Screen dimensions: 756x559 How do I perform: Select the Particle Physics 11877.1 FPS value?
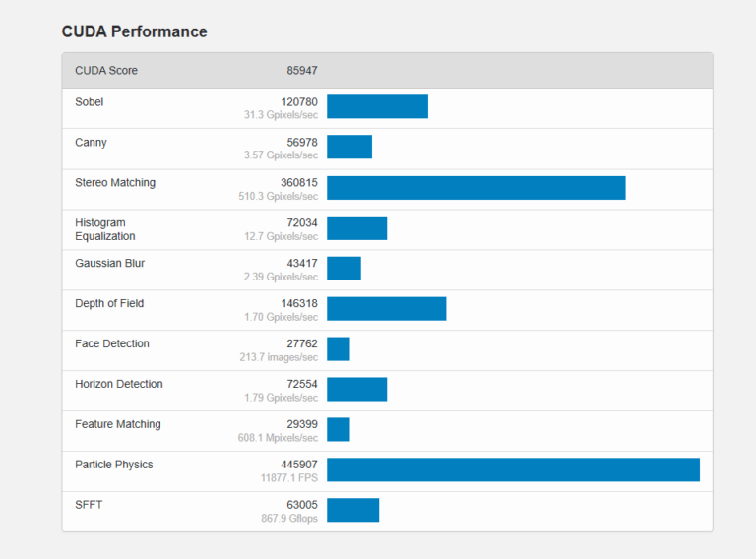288,478
